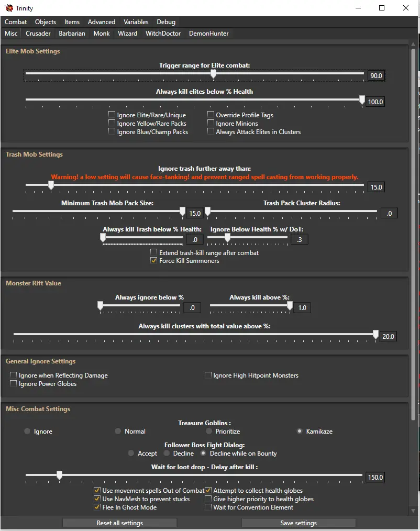Check Always Attack Elites in Clusters
This screenshot has width=420, height=531.
211,131
